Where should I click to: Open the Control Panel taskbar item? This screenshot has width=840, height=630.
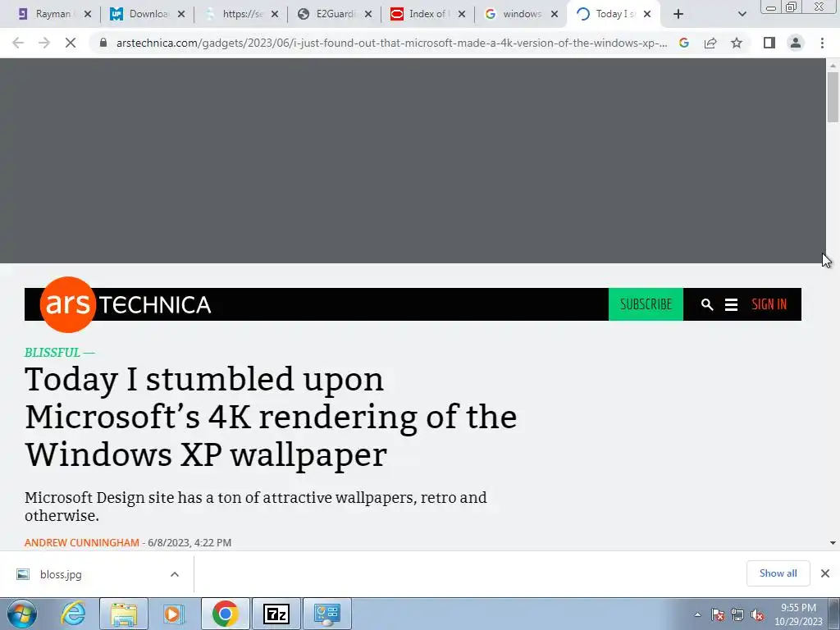coord(327,614)
